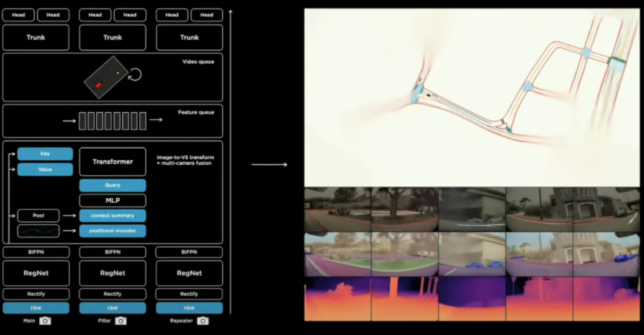644x335 pixels.
Task: Click the Transformer box
Action: tap(112, 161)
